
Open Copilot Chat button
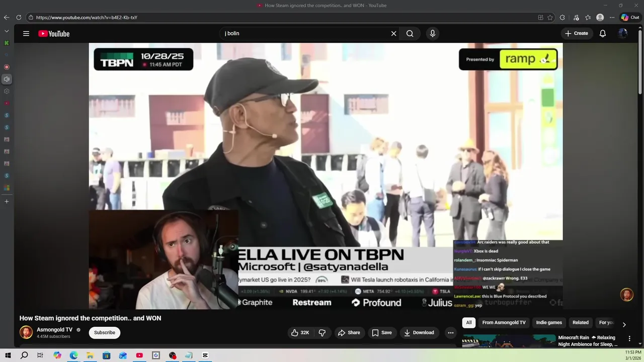[630, 18]
